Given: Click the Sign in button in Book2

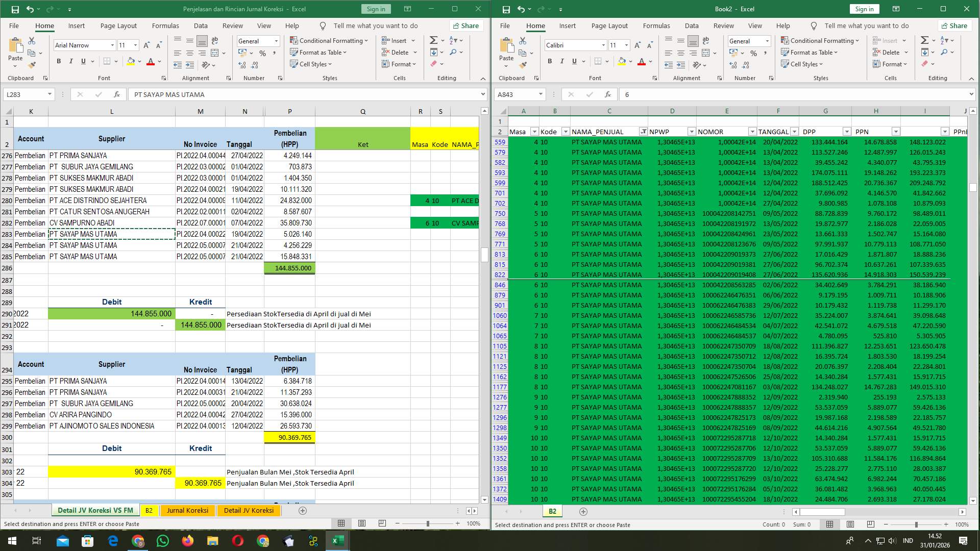Looking at the screenshot, I should 864,9.
